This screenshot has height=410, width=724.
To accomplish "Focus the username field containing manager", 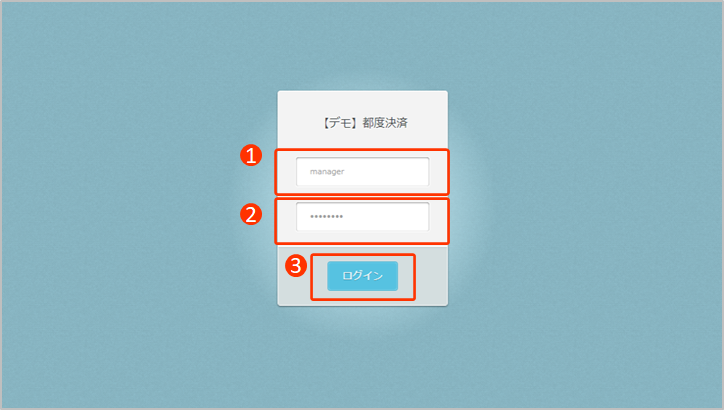I will click(362, 171).
